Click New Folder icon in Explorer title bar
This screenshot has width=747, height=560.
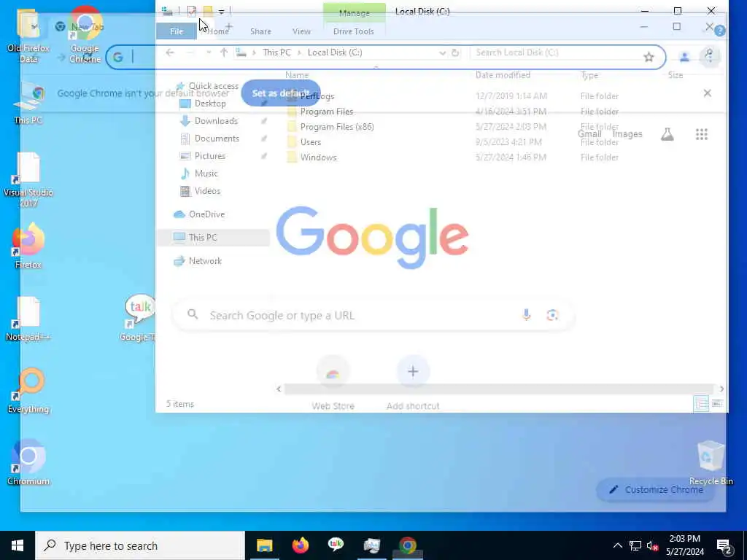click(x=208, y=12)
